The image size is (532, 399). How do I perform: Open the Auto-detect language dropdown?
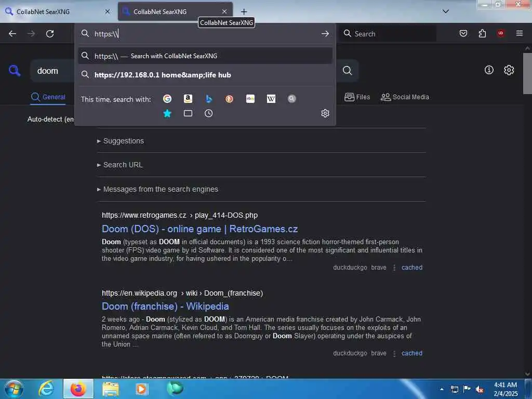(51, 119)
